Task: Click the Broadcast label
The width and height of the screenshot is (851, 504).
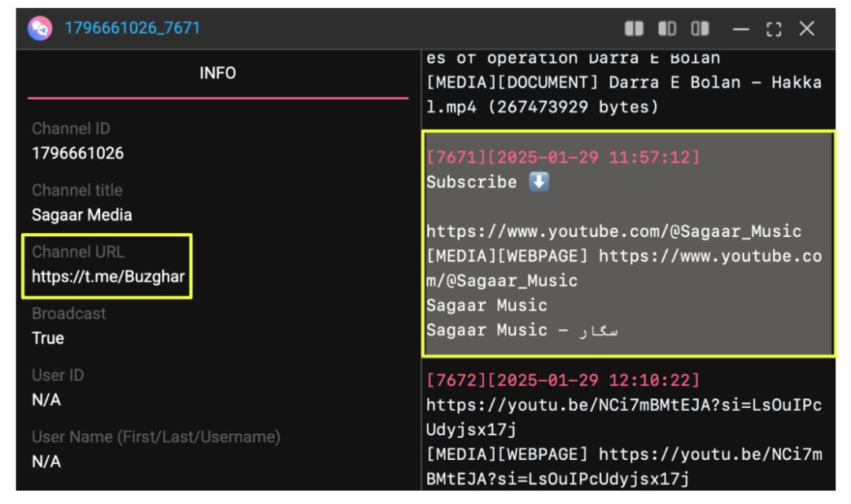Action: [x=69, y=313]
